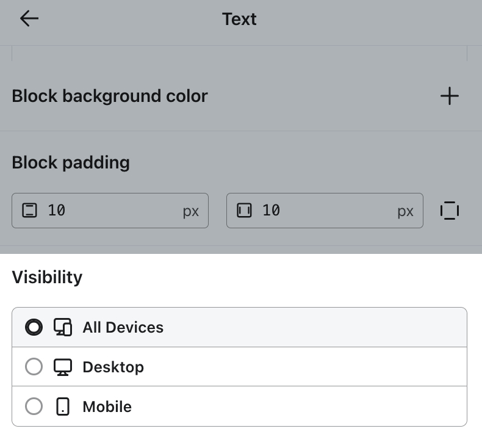
Task: Toggle individual side padding icon
Action: click(x=449, y=211)
